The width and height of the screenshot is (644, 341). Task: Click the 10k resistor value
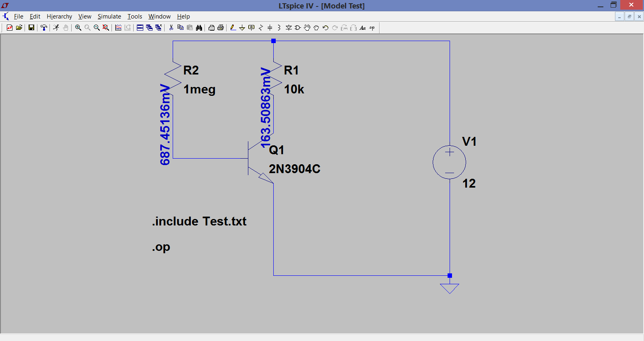[x=294, y=89]
